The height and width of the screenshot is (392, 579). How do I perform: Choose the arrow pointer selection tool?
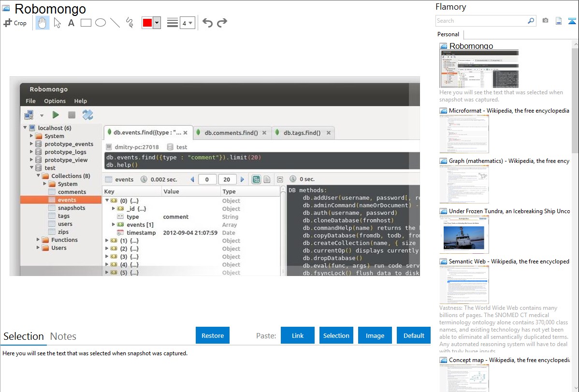tap(57, 23)
